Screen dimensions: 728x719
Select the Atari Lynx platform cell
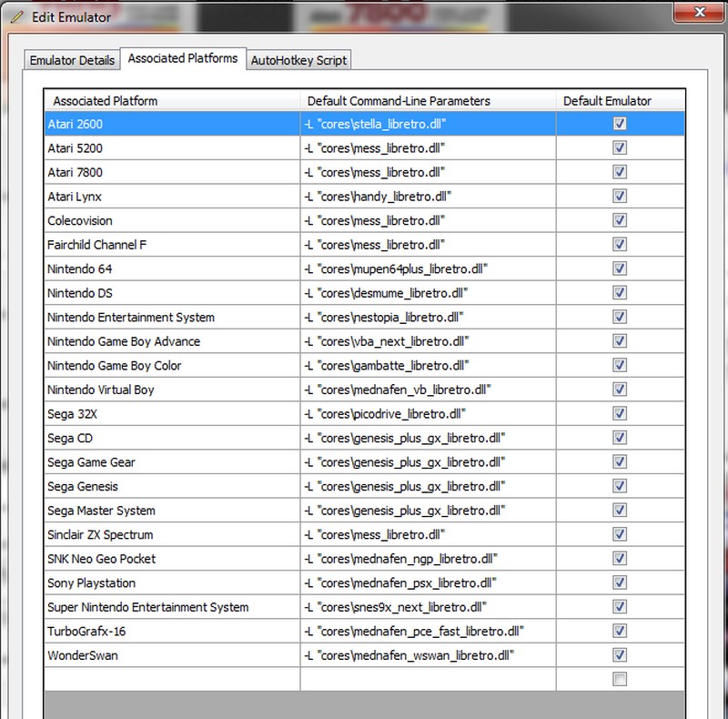[x=172, y=197]
